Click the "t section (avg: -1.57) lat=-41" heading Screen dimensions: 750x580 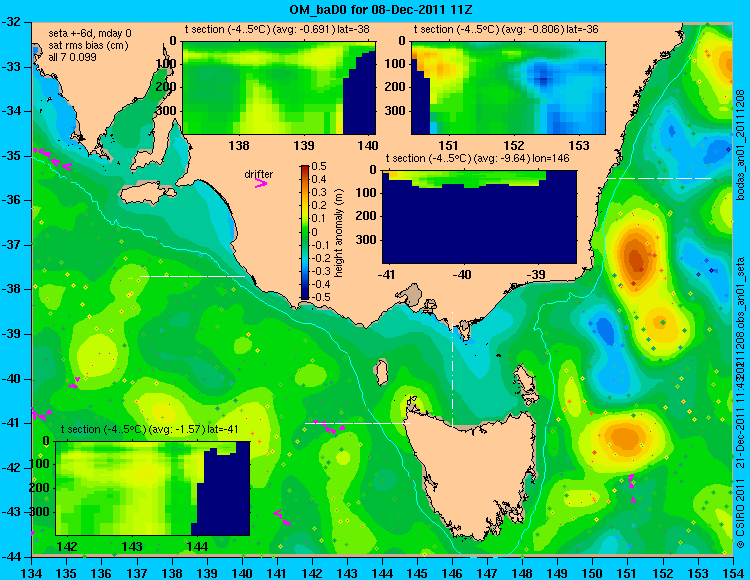(150, 429)
